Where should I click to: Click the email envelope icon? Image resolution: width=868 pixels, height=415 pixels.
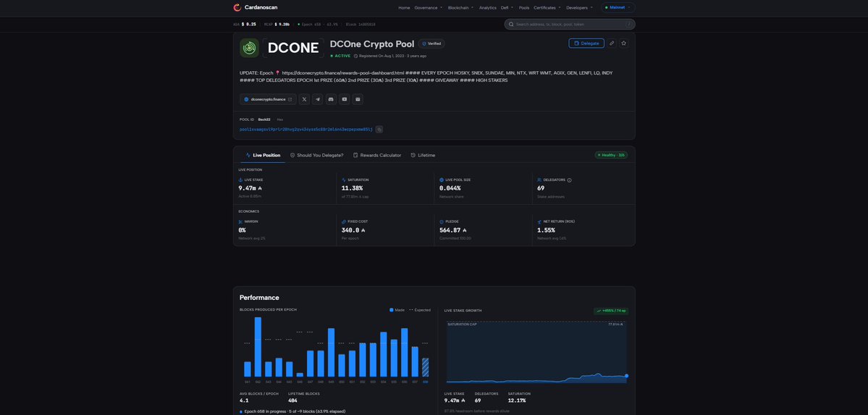[x=358, y=99]
